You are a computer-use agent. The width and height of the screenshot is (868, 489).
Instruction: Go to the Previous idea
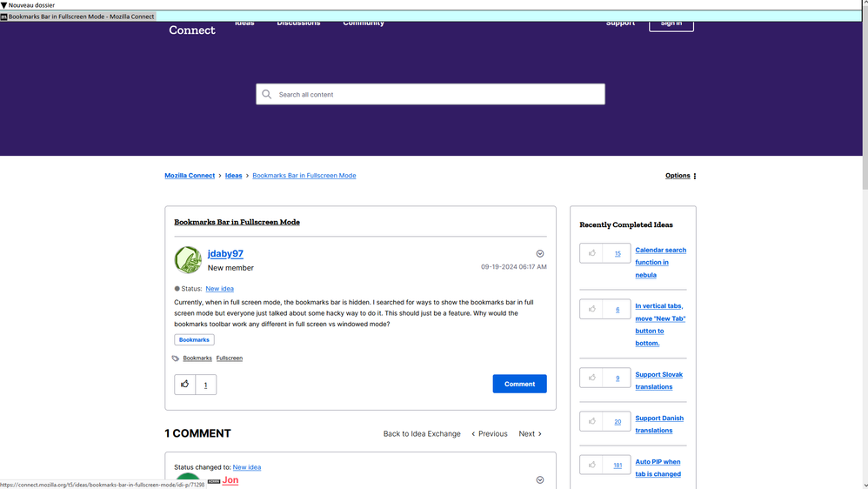pos(490,433)
